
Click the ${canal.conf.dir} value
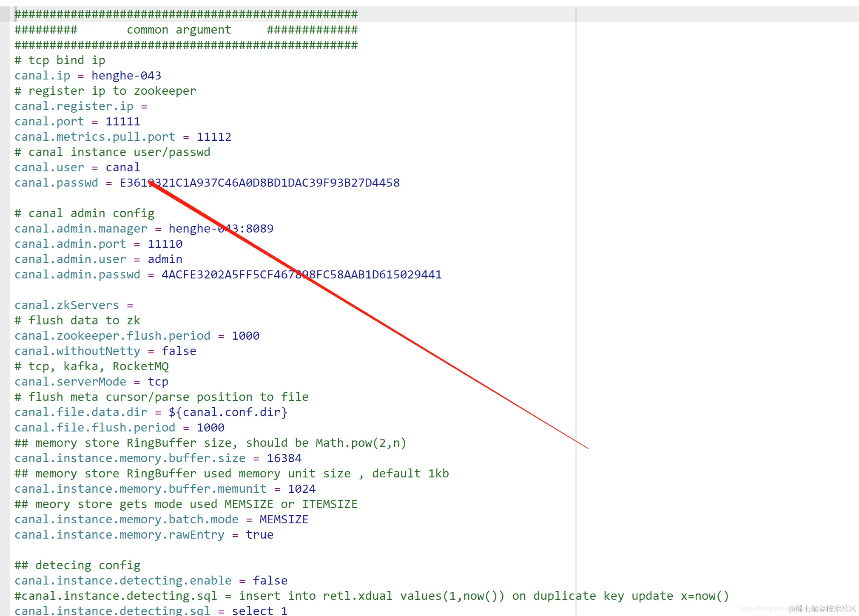tap(228, 412)
